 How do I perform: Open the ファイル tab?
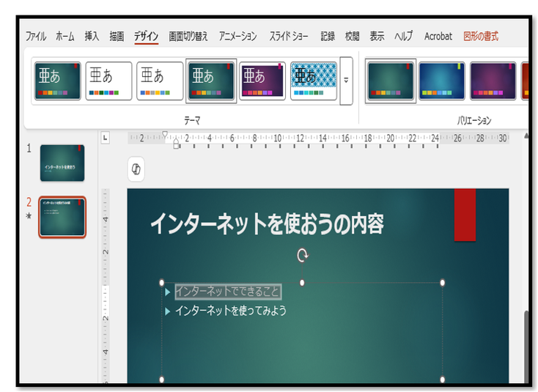pyautogui.click(x=36, y=36)
